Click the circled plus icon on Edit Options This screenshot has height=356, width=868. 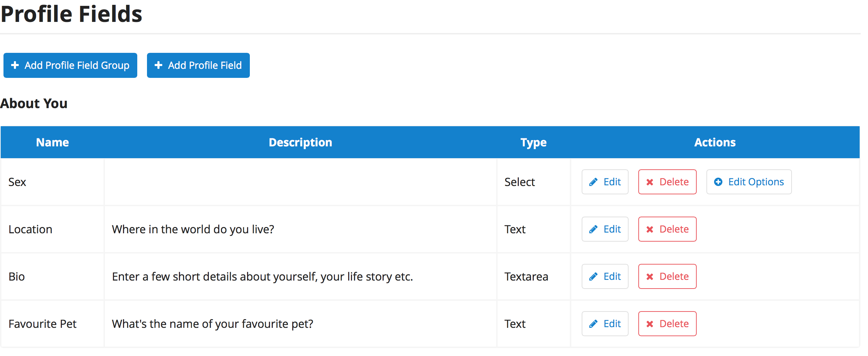click(x=718, y=182)
